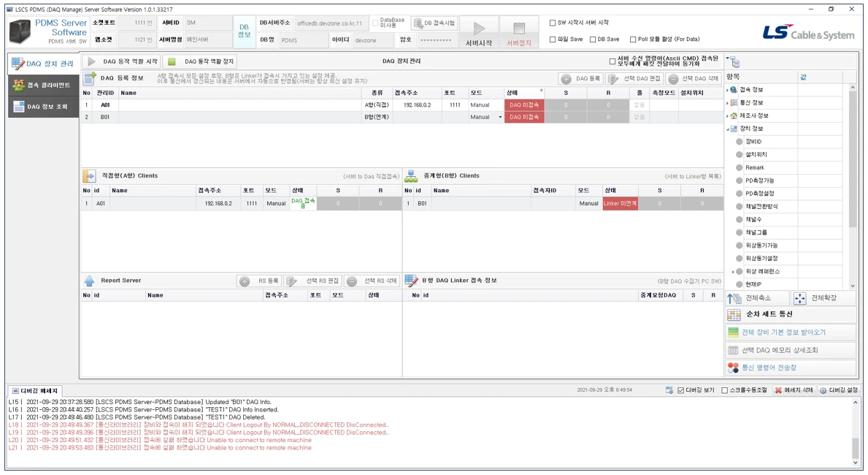Click the B형 DAQ Linker 접속 정보 icon
The height and width of the screenshot is (475, 868).
[x=411, y=281]
